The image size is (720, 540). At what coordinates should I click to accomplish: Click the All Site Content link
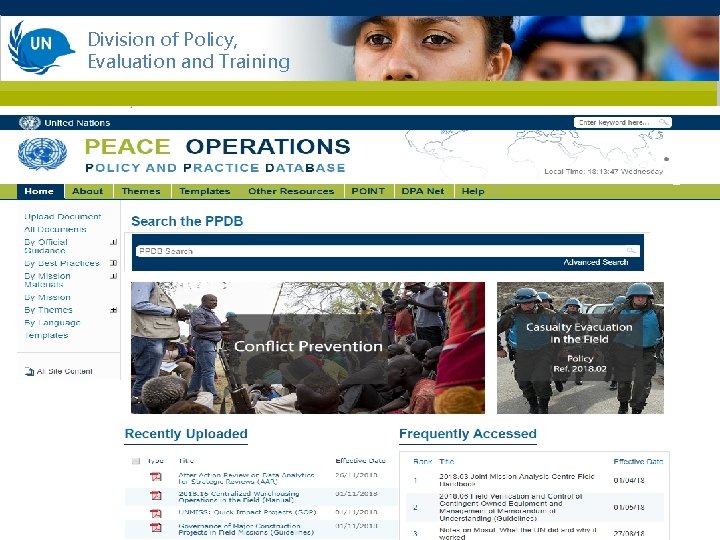point(64,371)
